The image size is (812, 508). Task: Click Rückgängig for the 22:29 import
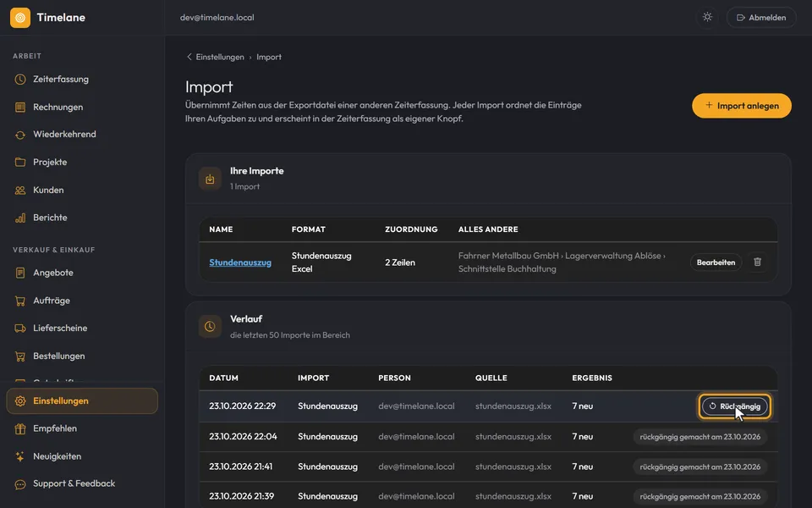click(x=735, y=406)
